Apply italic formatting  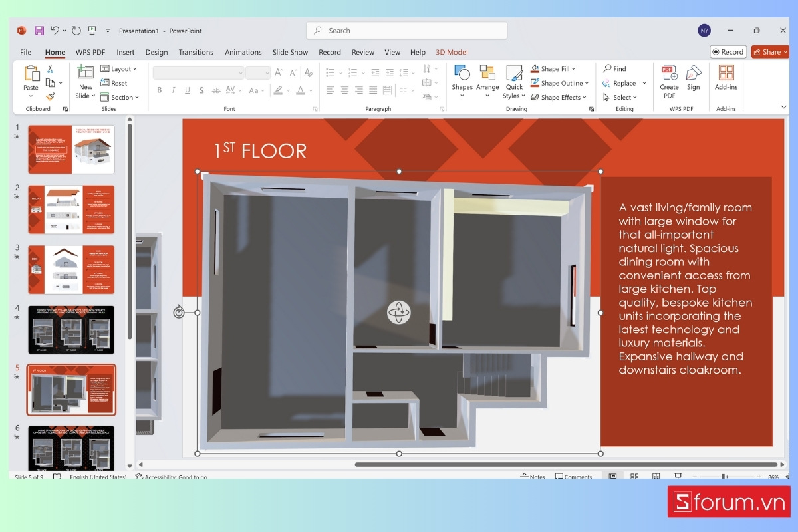point(173,88)
